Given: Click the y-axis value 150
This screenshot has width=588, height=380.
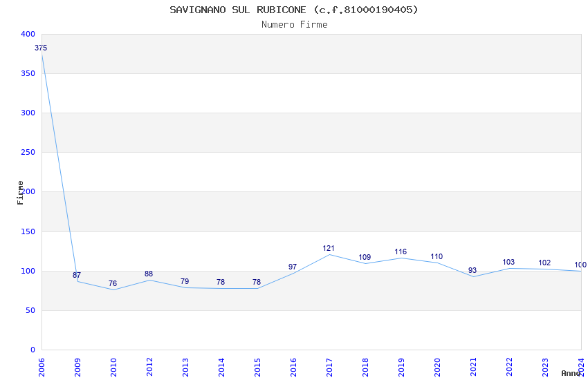Looking at the screenshot, I should (x=28, y=231).
